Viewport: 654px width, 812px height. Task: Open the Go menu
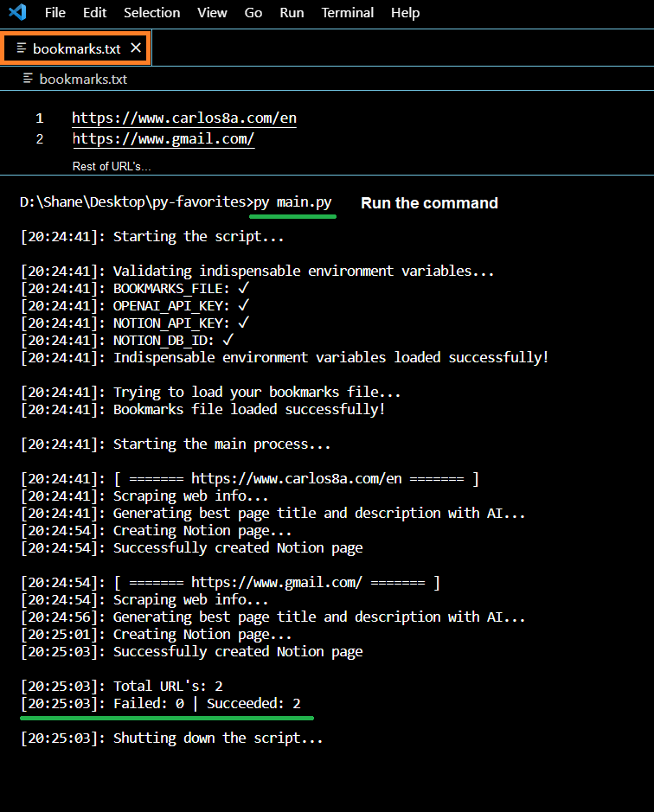(253, 12)
